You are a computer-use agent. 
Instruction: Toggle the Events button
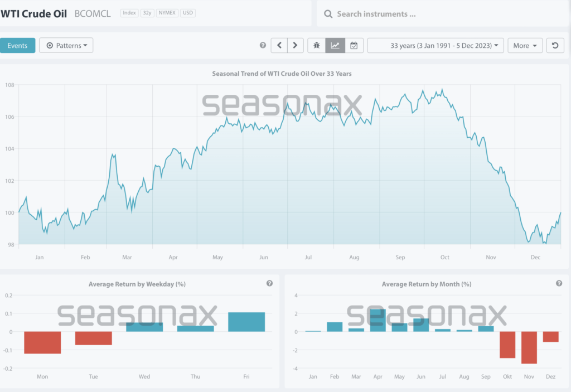17,45
